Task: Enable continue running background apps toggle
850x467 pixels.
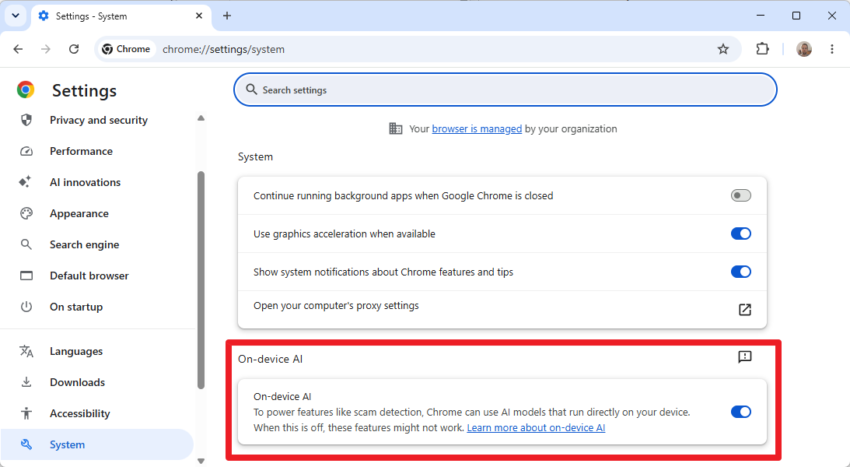Action: [740, 195]
